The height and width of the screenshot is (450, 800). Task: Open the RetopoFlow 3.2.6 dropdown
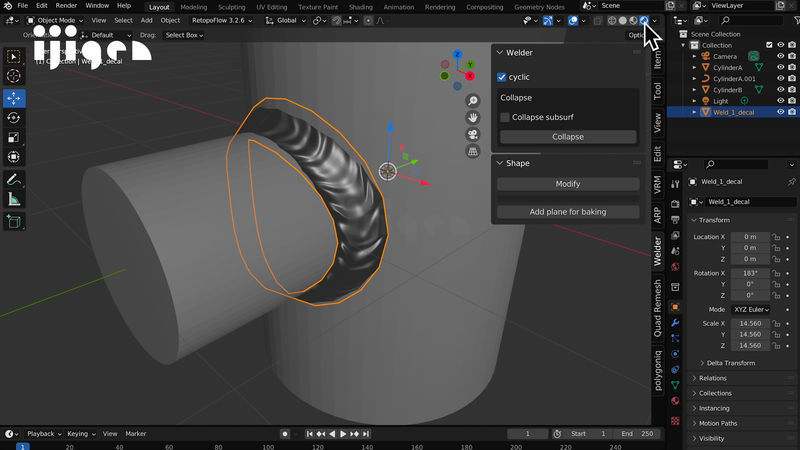click(221, 20)
